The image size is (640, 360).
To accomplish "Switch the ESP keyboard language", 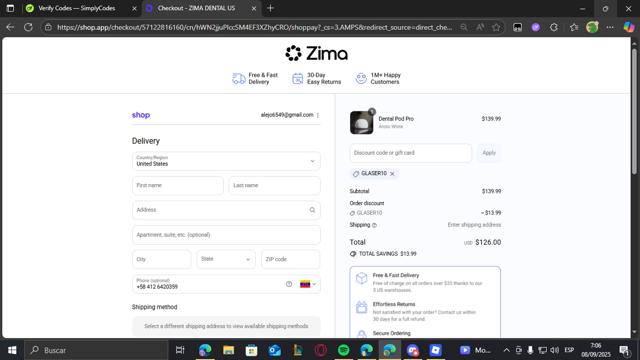I will tap(569, 350).
